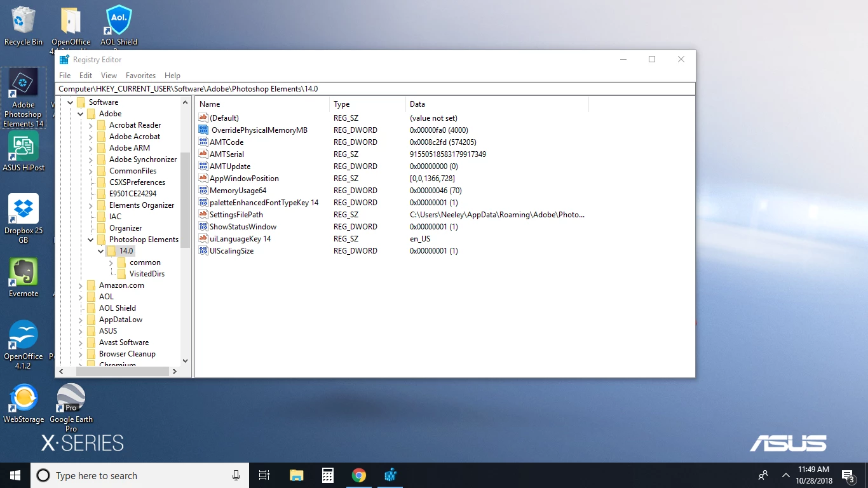
Task: Open Calculator from the taskbar
Action: [328, 475]
